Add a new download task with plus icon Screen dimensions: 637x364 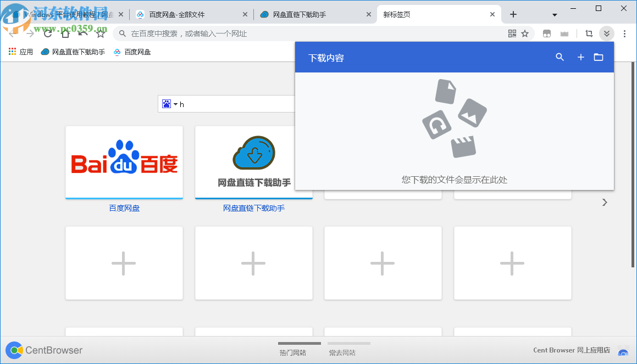[580, 57]
